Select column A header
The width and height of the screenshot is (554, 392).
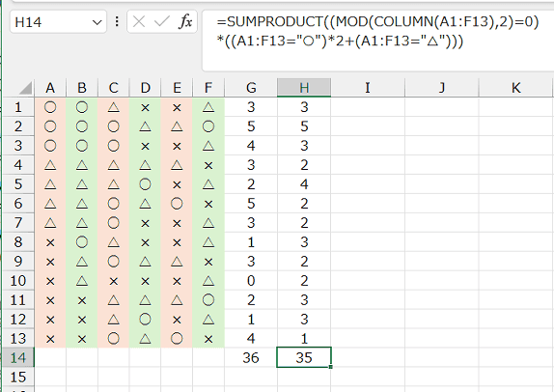point(50,88)
